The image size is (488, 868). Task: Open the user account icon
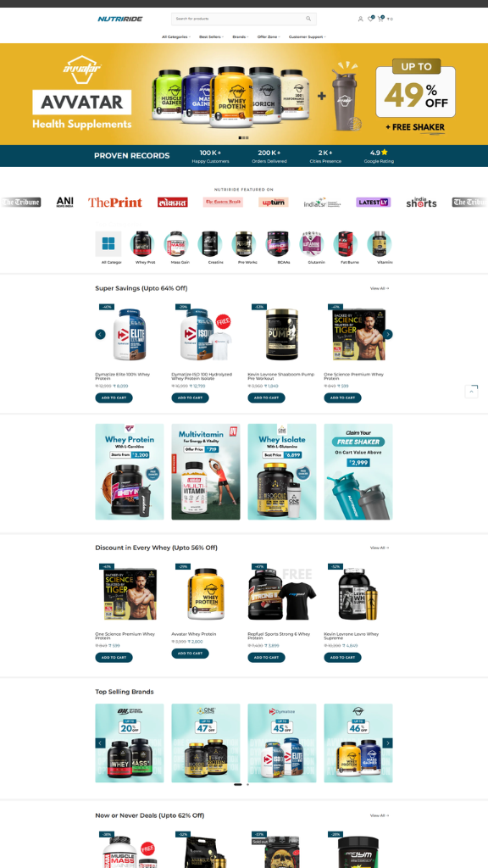pos(360,19)
